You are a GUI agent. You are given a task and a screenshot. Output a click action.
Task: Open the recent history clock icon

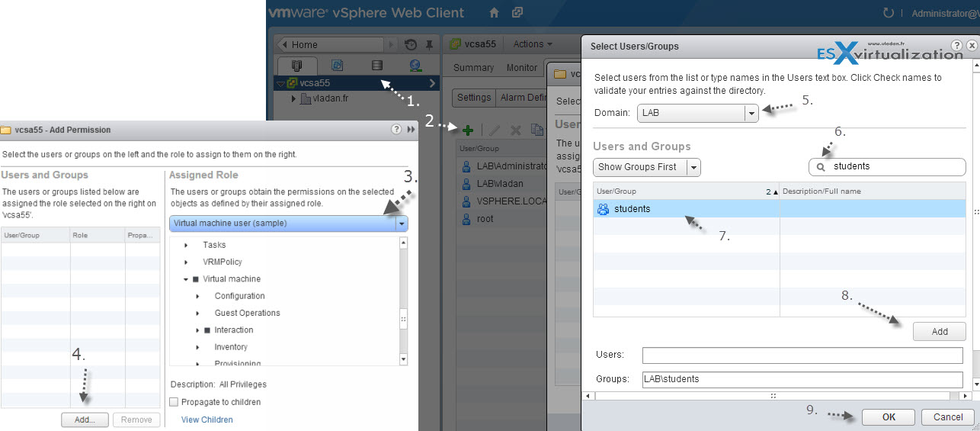[411, 44]
